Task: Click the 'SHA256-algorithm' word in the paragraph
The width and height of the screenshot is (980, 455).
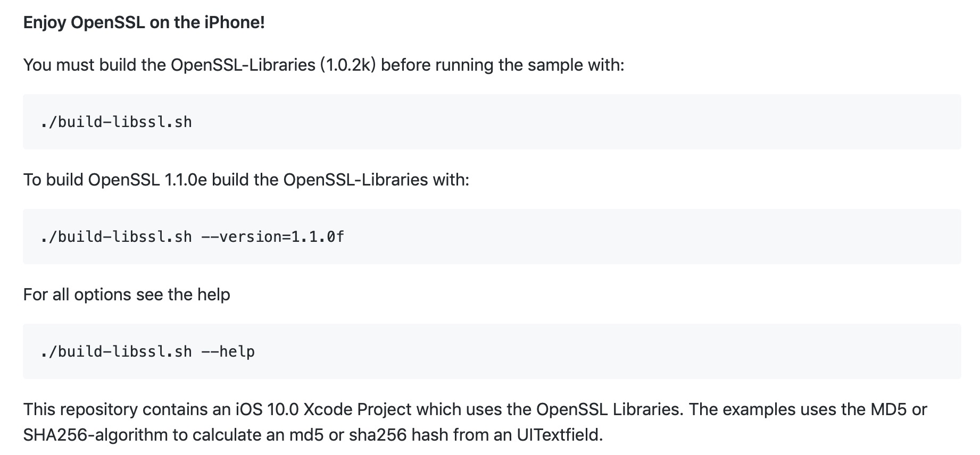Action: tap(95, 435)
